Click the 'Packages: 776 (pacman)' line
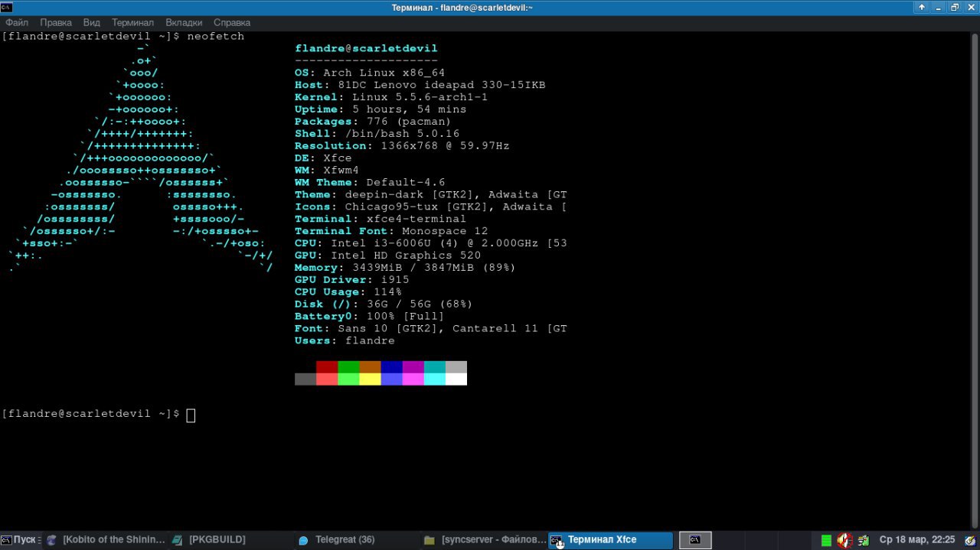 (373, 122)
